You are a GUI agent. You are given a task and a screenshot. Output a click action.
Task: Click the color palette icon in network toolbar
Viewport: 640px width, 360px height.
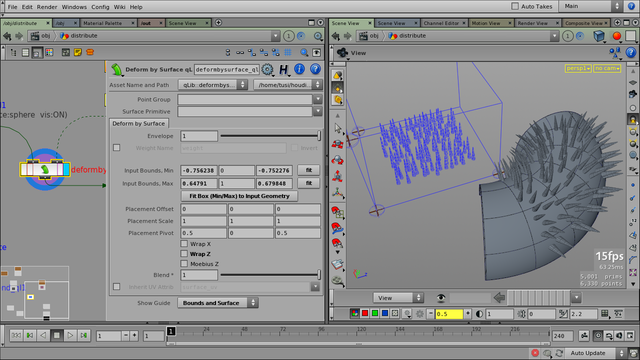[x=49, y=52]
